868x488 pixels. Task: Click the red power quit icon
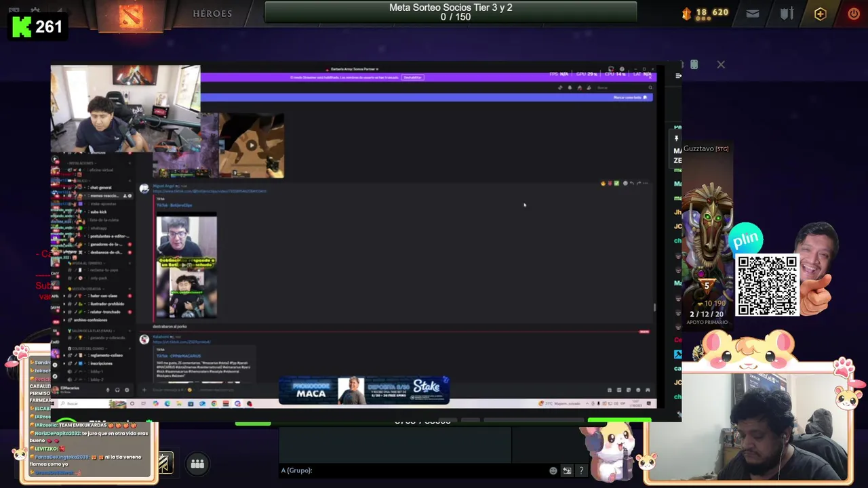click(x=854, y=14)
